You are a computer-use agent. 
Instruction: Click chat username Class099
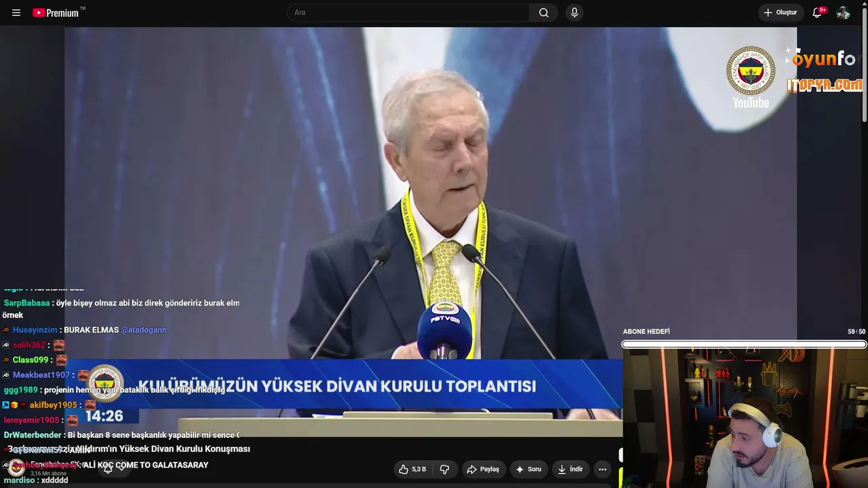[31, 360]
